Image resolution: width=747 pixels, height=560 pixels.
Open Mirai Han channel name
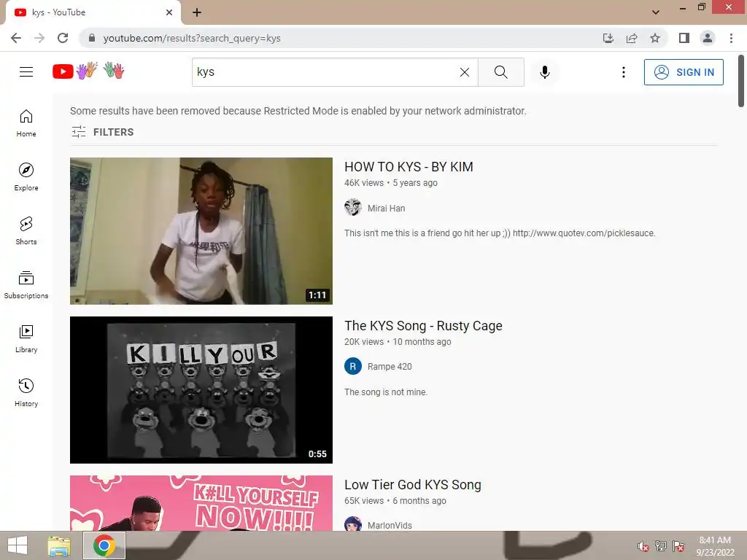tap(387, 208)
